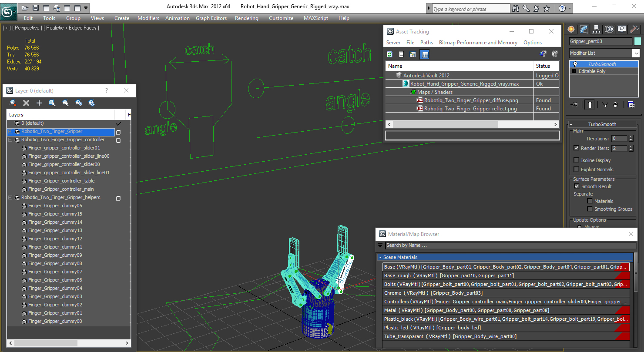Screen dimensions: 644x352
Task: Click Remove Modifier trash icon
Action: (x=615, y=104)
